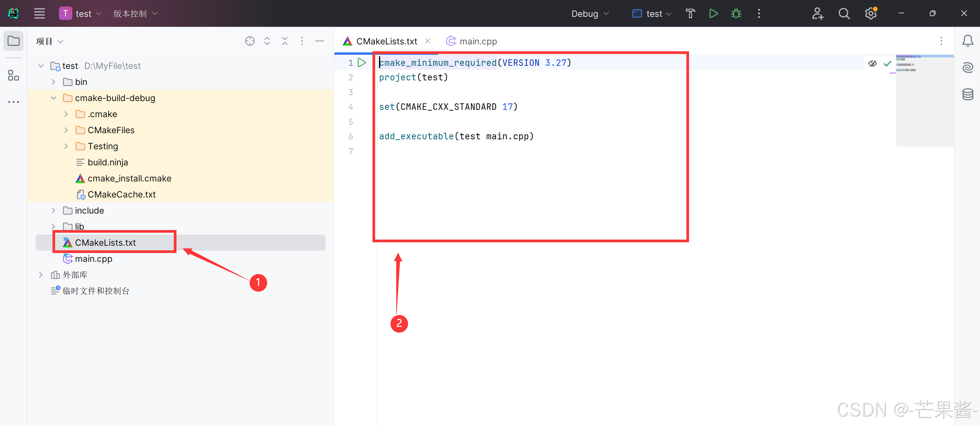The height and width of the screenshot is (426, 980).
Task: Open Search Everywhere magnifier
Action: pyautogui.click(x=844, y=14)
